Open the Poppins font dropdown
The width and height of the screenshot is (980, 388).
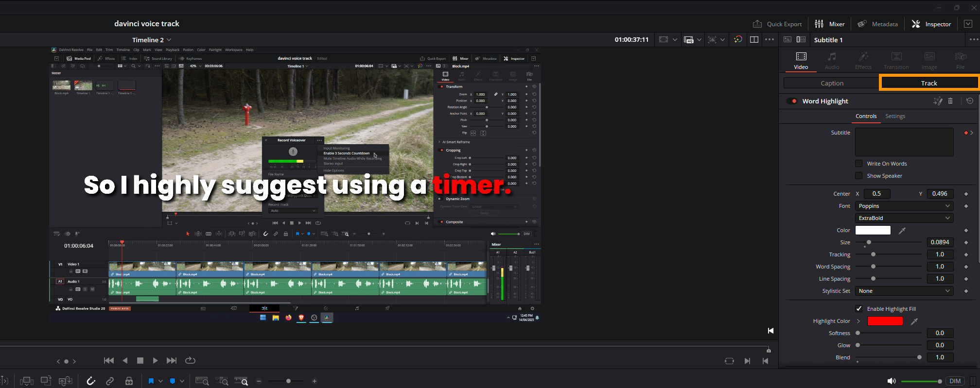coord(904,206)
